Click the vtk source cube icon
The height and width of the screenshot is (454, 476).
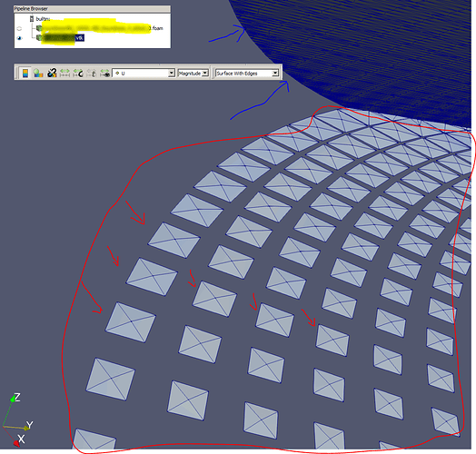click(39, 37)
